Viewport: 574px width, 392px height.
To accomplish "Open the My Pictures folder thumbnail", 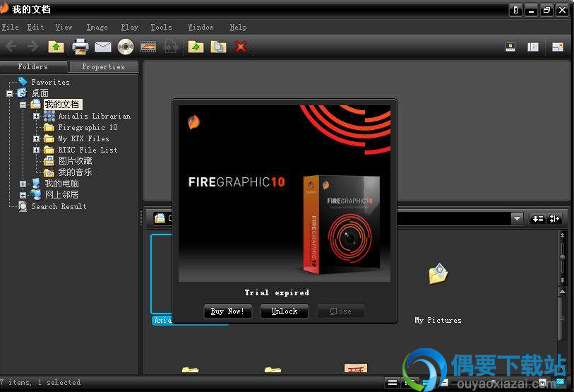I will [438, 274].
